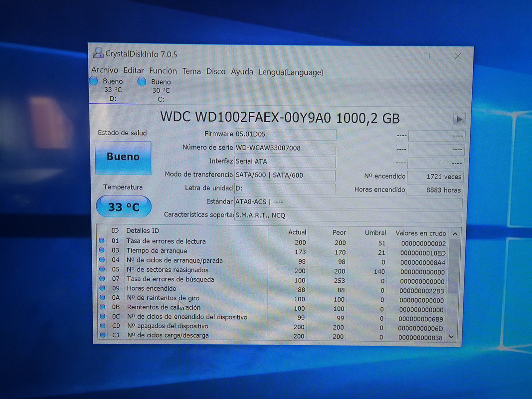Close the CrystalDiskInfo window
The height and width of the screenshot is (399, 532).
click(x=458, y=56)
